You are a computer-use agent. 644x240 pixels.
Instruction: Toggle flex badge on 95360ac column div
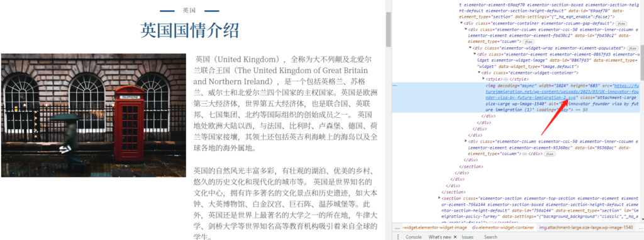[x=550, y=154]
